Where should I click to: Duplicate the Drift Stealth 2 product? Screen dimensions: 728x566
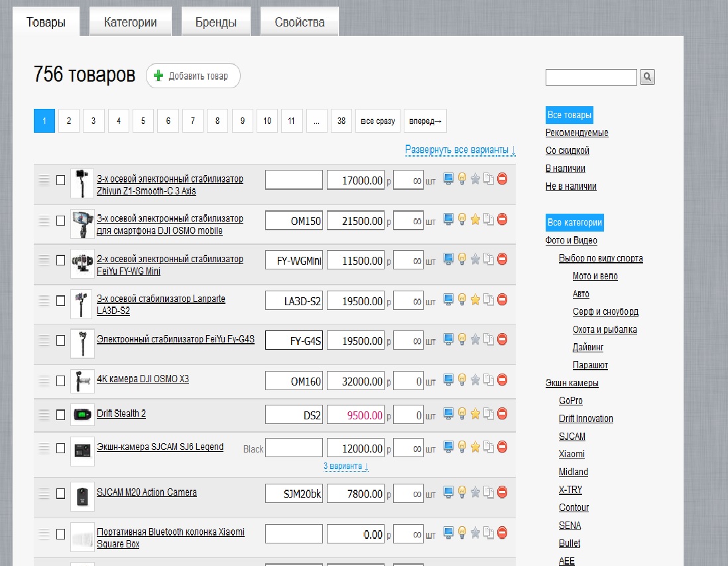[x=489, y=413]
